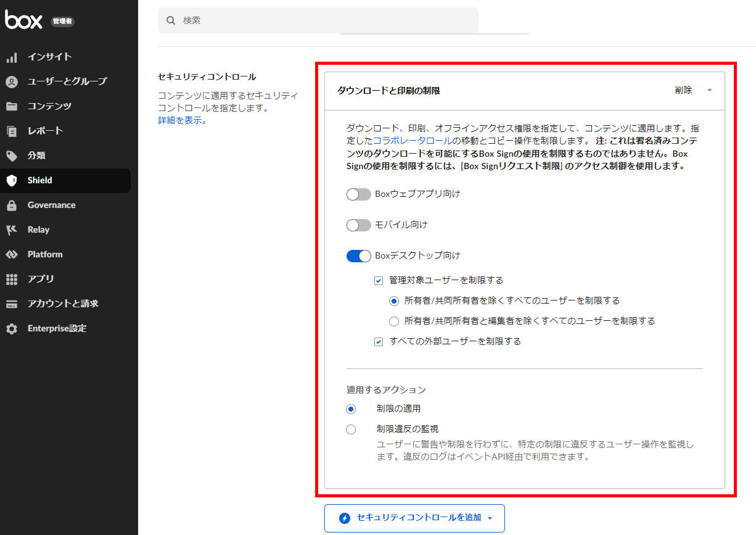Click the 分類 tag icon

pos(12,156)
